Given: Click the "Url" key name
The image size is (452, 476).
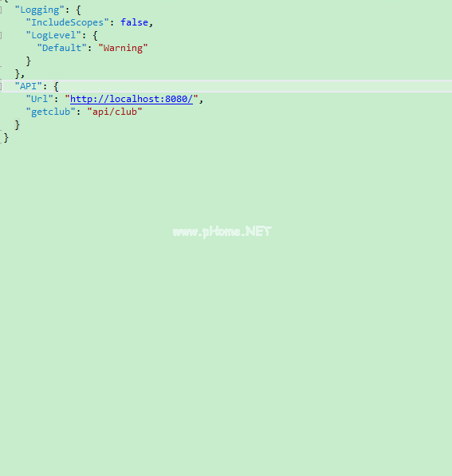Looking at the screenshot, I should point(40,99).
